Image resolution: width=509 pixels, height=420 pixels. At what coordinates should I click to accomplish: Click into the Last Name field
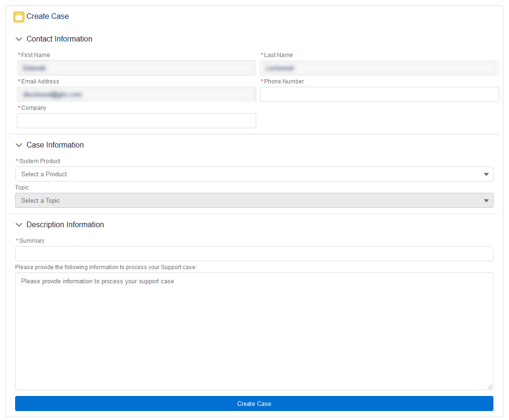[x=379, y=68]
